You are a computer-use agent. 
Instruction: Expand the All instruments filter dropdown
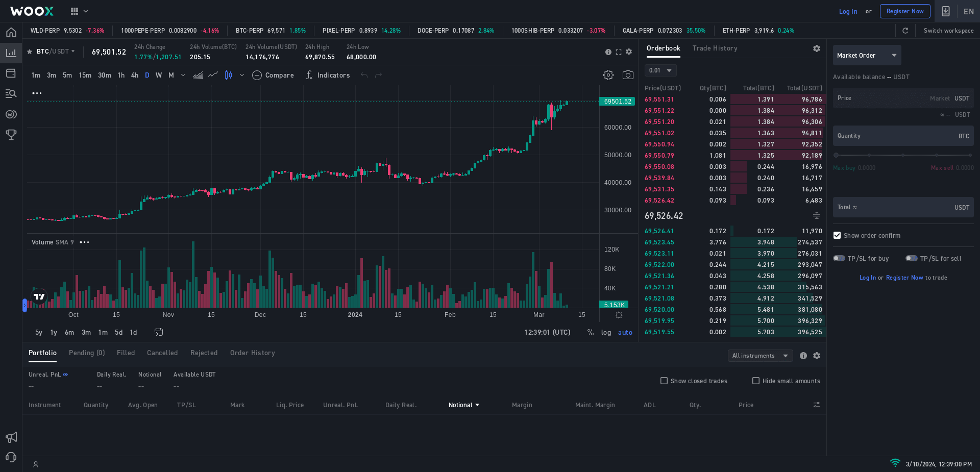coord(760,356)
